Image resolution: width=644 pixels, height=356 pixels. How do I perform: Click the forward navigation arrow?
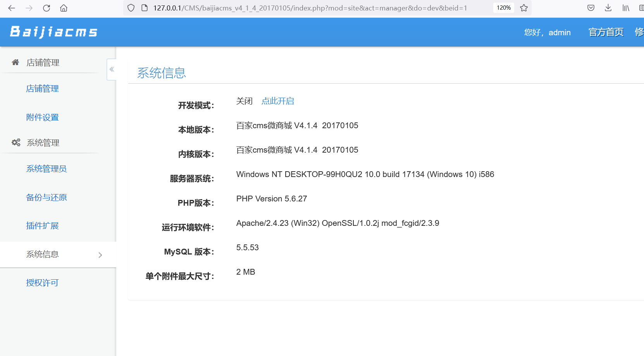click(x=29, y=7)
